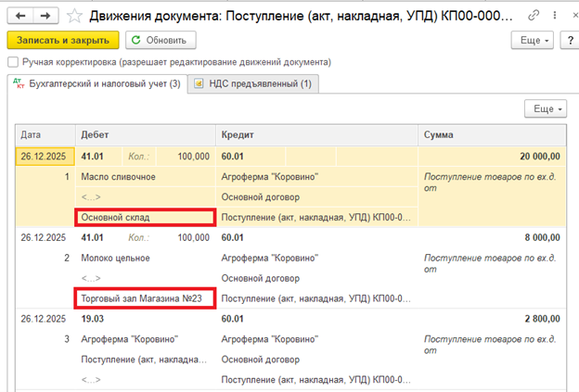Screen dimensions: 579x392
Task: Go forward with the right arrow button
Action: coord(45,16)
